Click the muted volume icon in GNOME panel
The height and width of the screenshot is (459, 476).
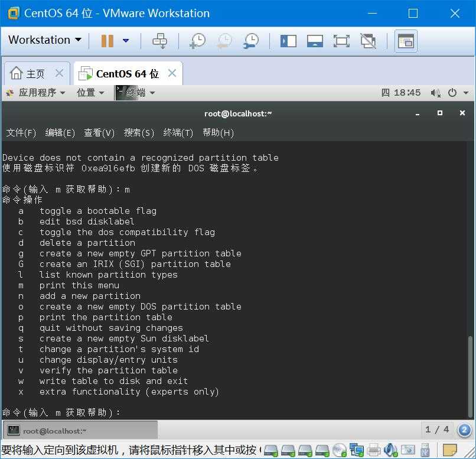436,93
